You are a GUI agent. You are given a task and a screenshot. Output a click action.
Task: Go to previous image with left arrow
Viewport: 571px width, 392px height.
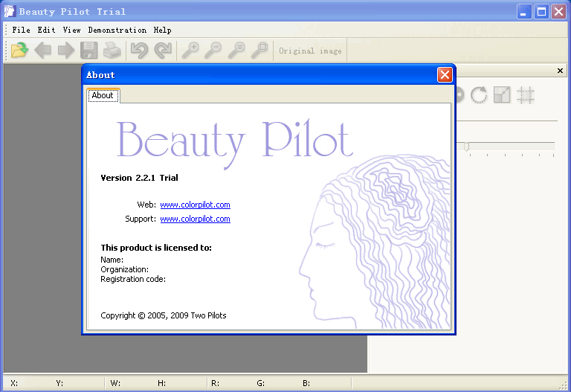[x=43, y=50]
